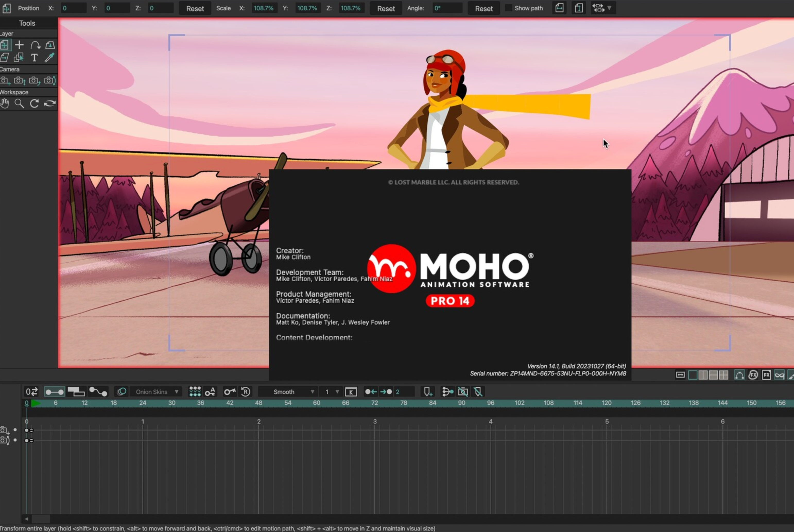Select the Zoom Camera tool
794x532 pixels.
pos(20,81)
